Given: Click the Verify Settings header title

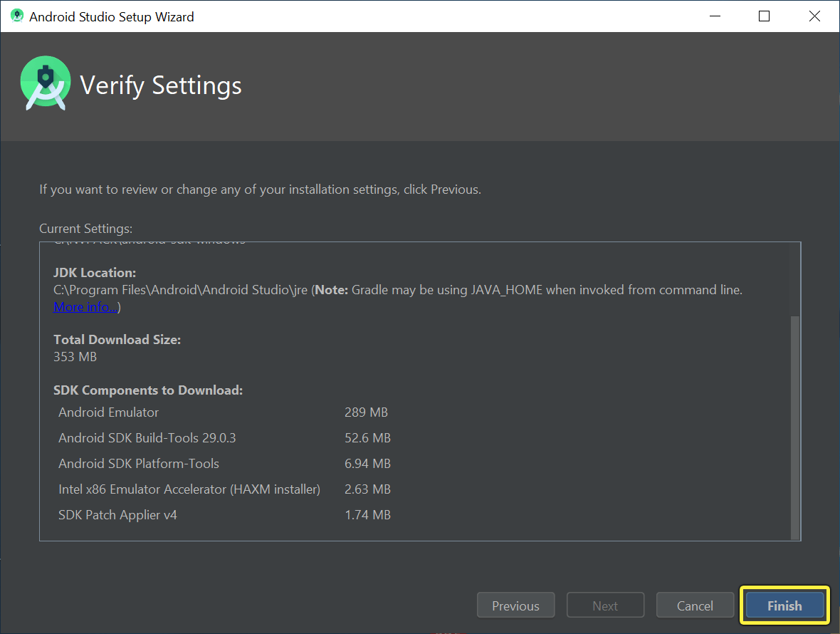Looking at the screenshot, I should coord(161,85).
